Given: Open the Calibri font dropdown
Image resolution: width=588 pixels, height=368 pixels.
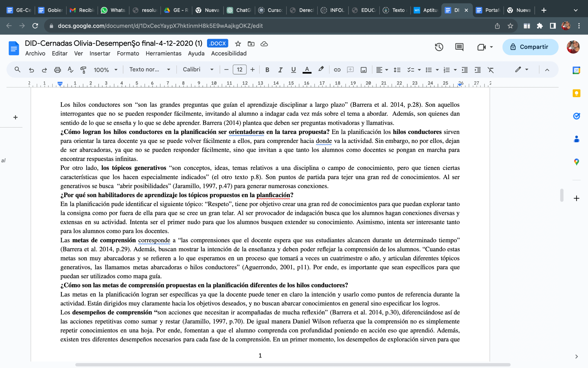Looking at the screenshot, I should [x=198, y=70].
